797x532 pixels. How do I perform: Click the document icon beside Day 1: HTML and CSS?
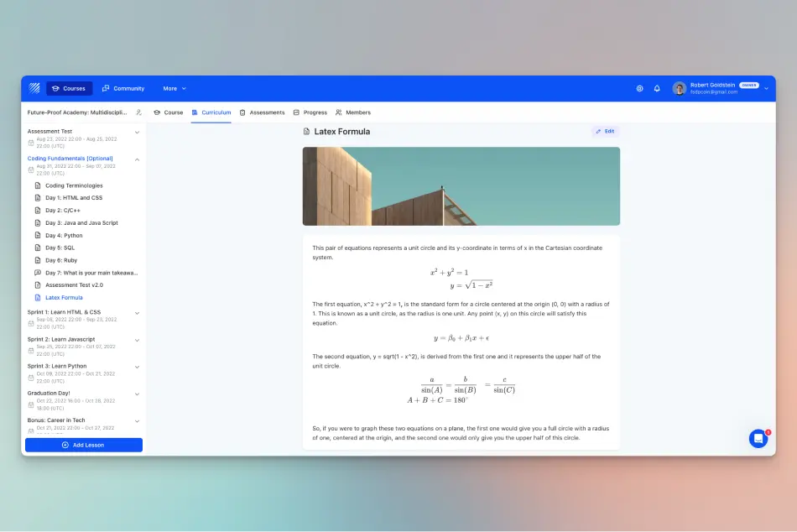pos(38,198)
